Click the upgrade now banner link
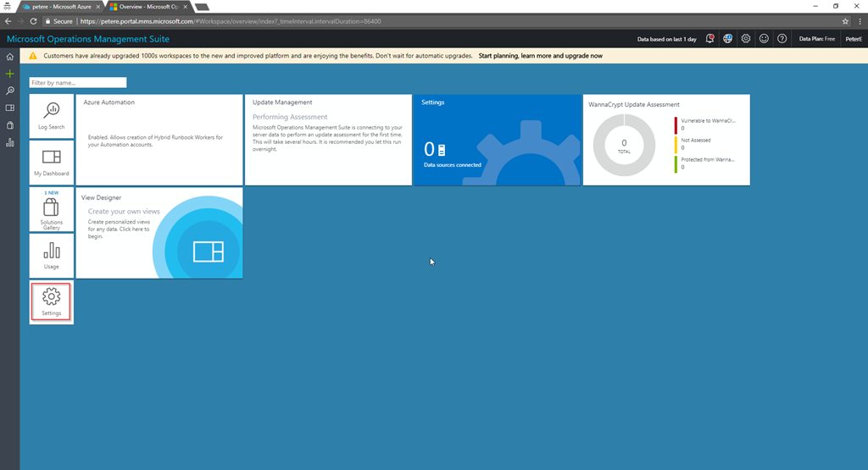Image resolution: width=868 pixels, height=470 pixels. [x=541, y=56]
